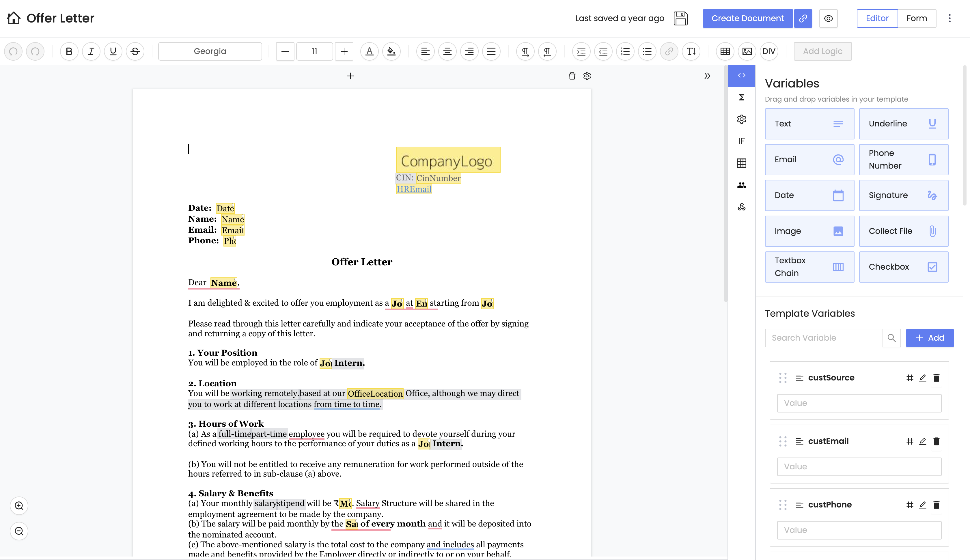Image resolution: width=970 pixels, height=560 pixels.
Task: Copy document link with chain icon button
Action: tap(803, 18)
